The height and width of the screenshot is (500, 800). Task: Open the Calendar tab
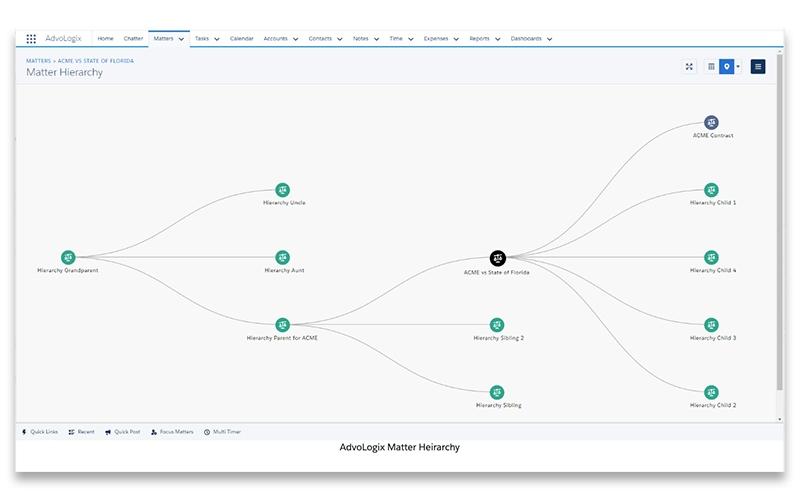pyautogui.click(x=241, y=39)
